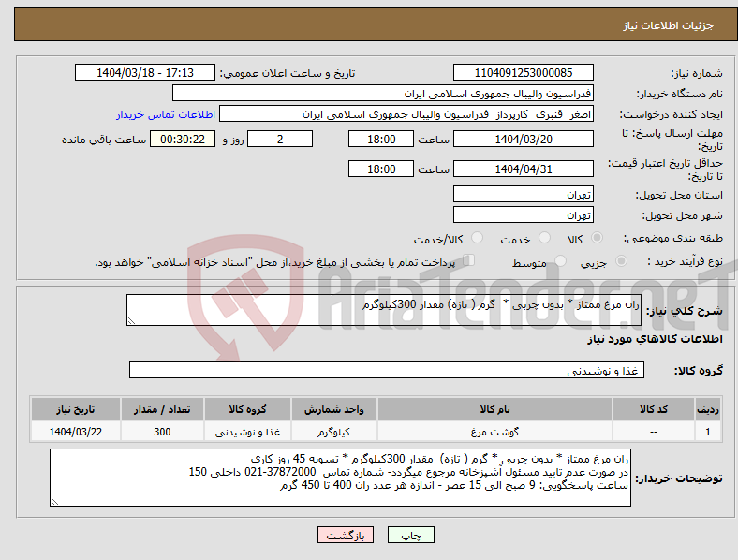Click the چاپ (print) button
Image resolution: width=738 pixels, height=560 pixels.
coord(410,535)
